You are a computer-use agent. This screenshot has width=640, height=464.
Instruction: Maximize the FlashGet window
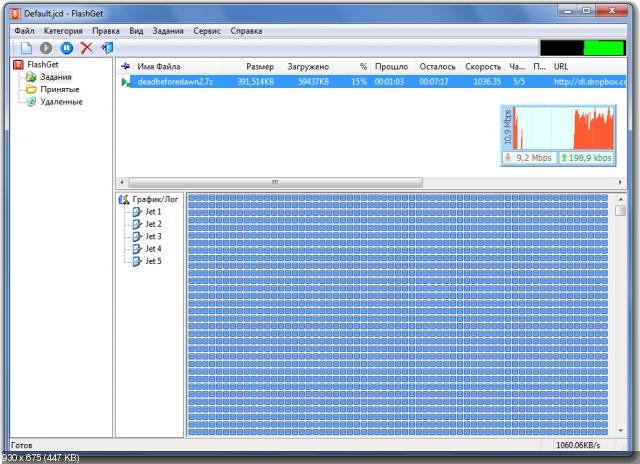587,11
